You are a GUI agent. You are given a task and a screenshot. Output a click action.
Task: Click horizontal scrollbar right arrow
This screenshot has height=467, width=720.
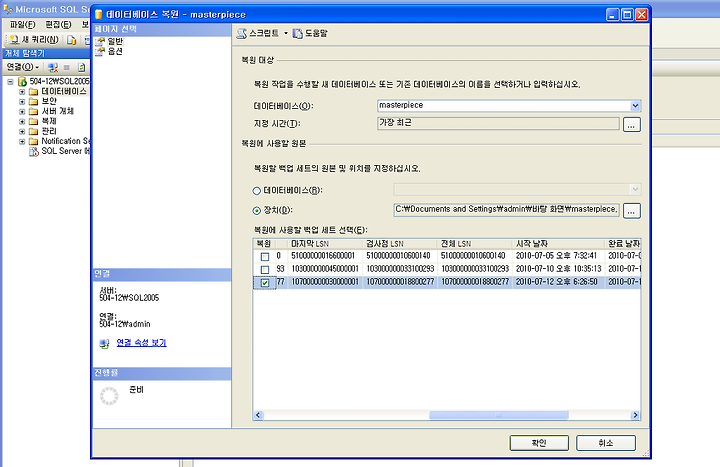point(636,415)
